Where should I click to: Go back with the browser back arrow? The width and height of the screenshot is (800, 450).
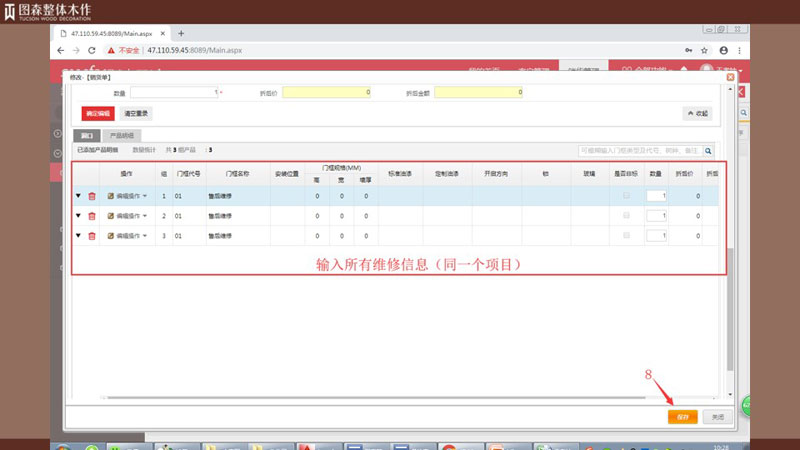(x=62, y=49)
